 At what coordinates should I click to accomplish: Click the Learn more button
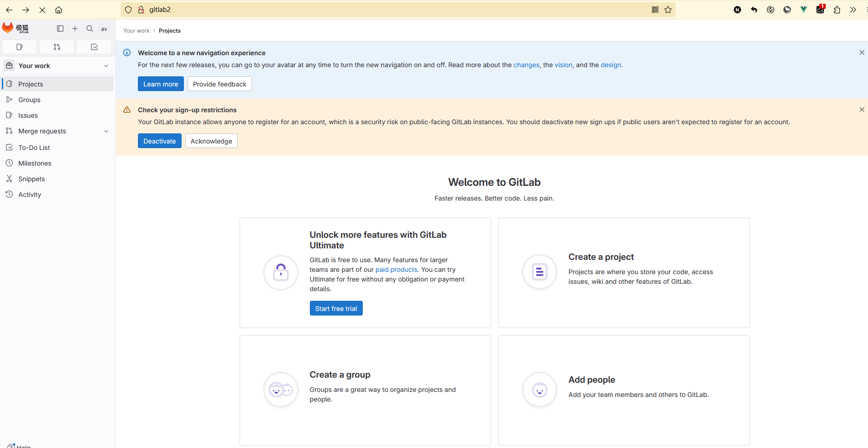(x=161, y=84)
